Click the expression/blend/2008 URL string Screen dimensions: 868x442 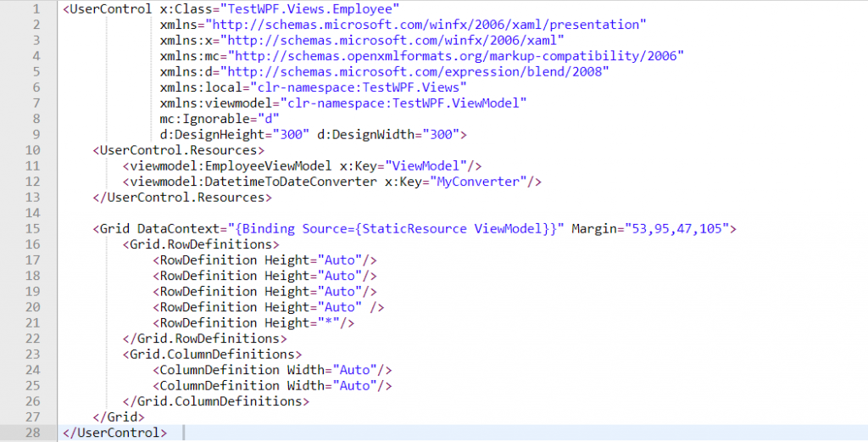click(x=415, y=71)
